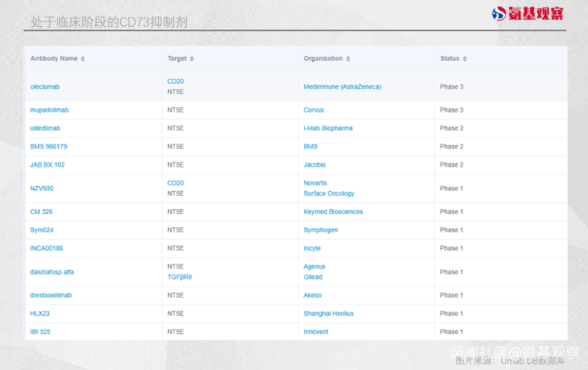
Task: Click the CD20 target link for oleclumab
Action: [x=176, y=82]
